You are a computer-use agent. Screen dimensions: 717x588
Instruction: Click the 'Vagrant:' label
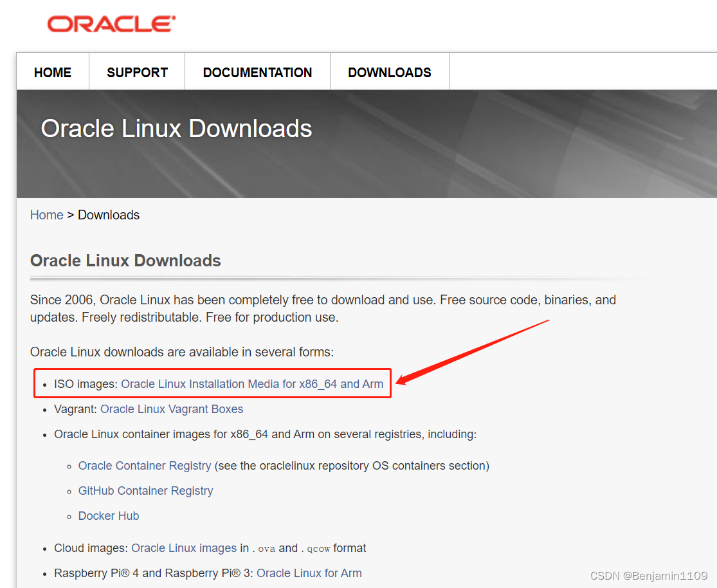[75, 409]
